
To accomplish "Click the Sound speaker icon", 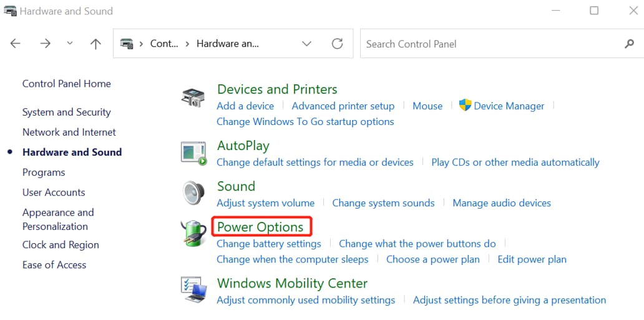I will pos(193,193).
